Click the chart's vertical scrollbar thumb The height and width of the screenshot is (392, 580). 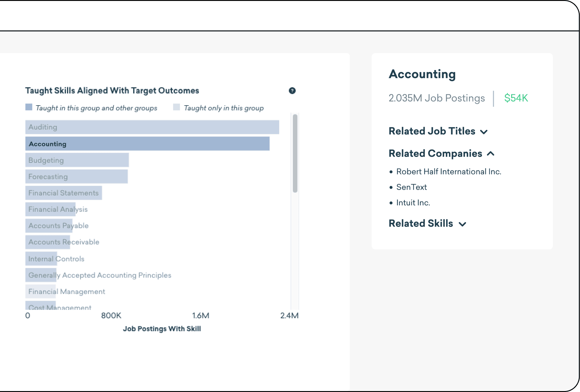point(295,153)
